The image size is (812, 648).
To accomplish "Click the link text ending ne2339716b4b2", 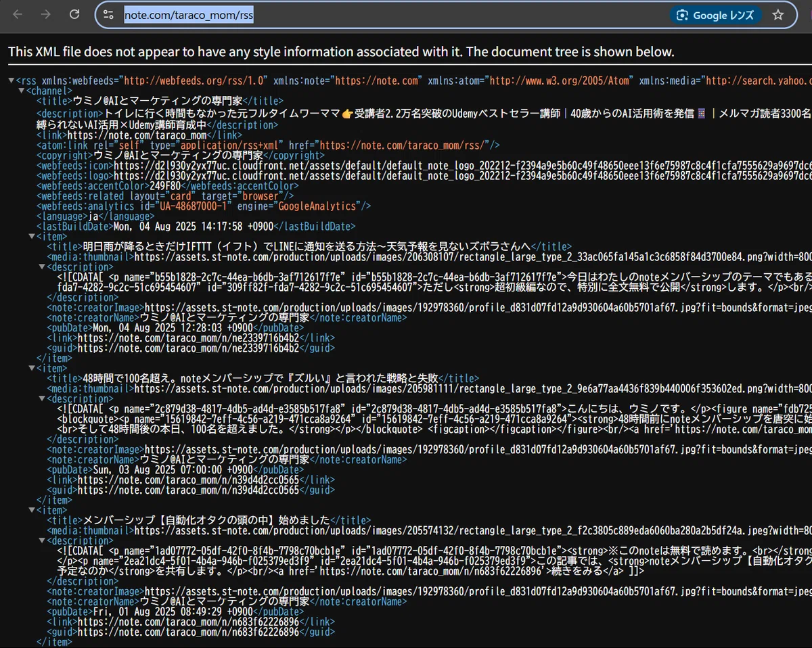I will tap(187, 338).
